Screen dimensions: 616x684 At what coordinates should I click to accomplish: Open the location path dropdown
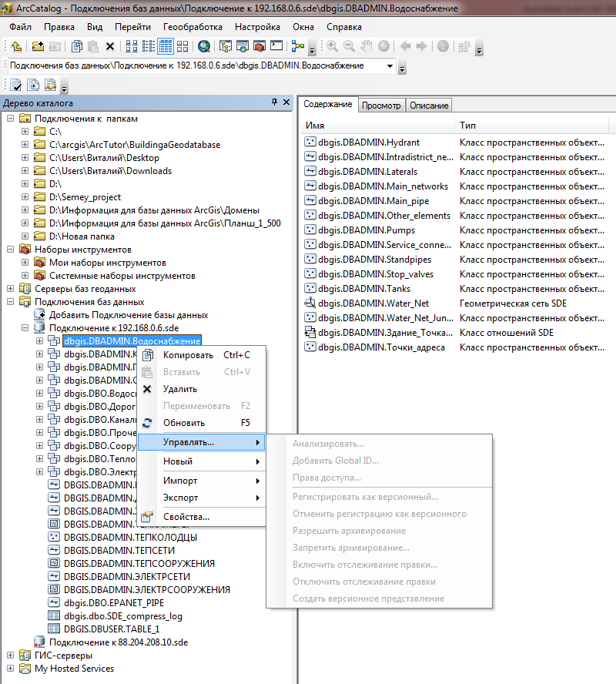pyautogui.click(x=390, y=66)
